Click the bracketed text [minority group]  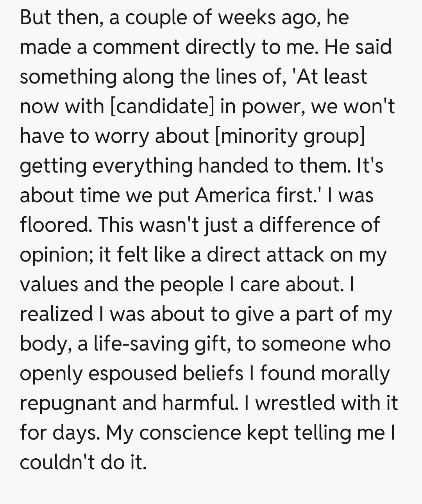[290, 136]
